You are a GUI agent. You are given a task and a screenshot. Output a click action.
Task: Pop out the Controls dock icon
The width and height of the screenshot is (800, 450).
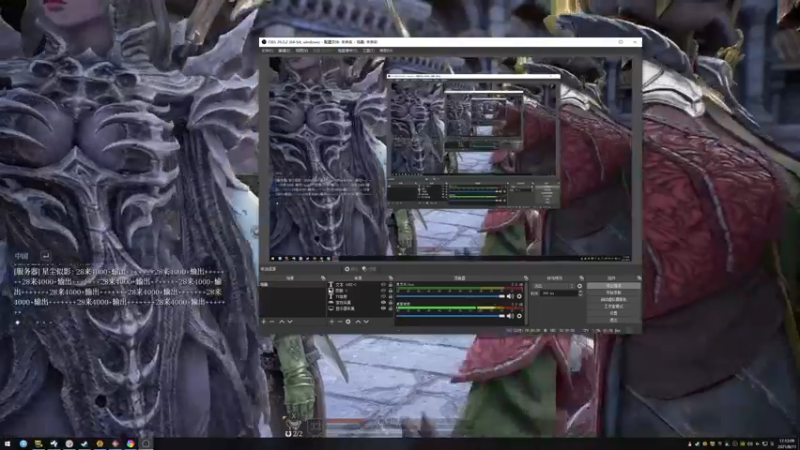coord(639,278)
